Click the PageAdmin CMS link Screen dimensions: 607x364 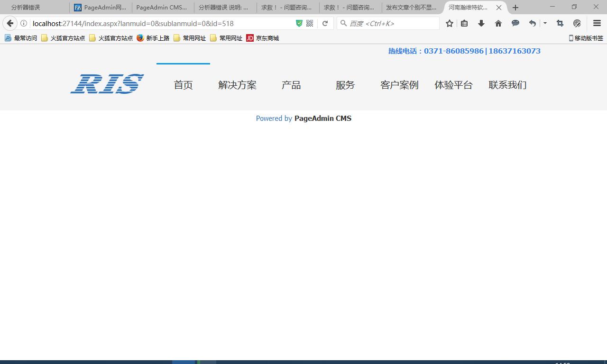coord(322,118)
